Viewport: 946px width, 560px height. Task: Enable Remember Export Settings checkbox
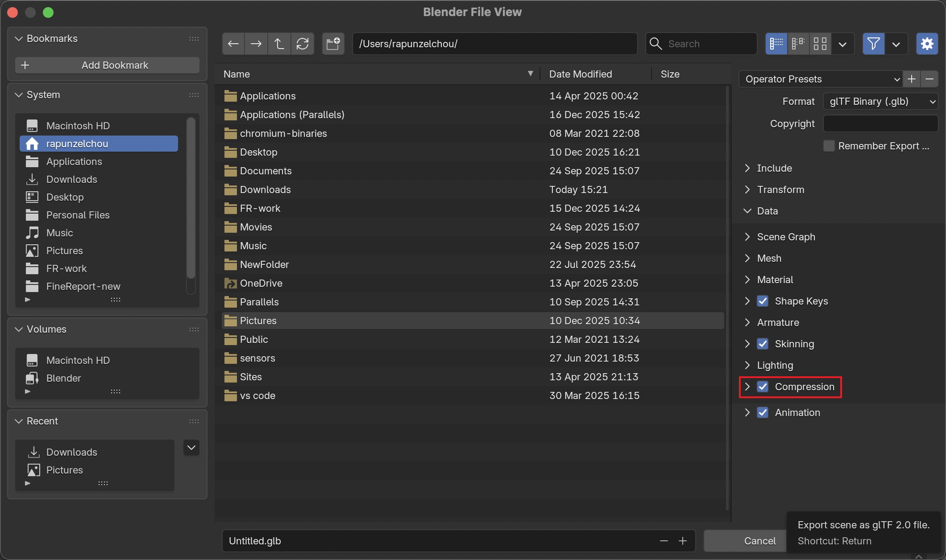[x=829, y=146]
